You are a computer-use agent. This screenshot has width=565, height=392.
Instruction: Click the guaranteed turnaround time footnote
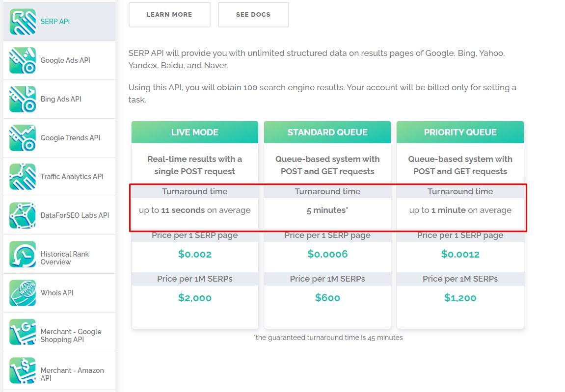[x=328, y=338]
